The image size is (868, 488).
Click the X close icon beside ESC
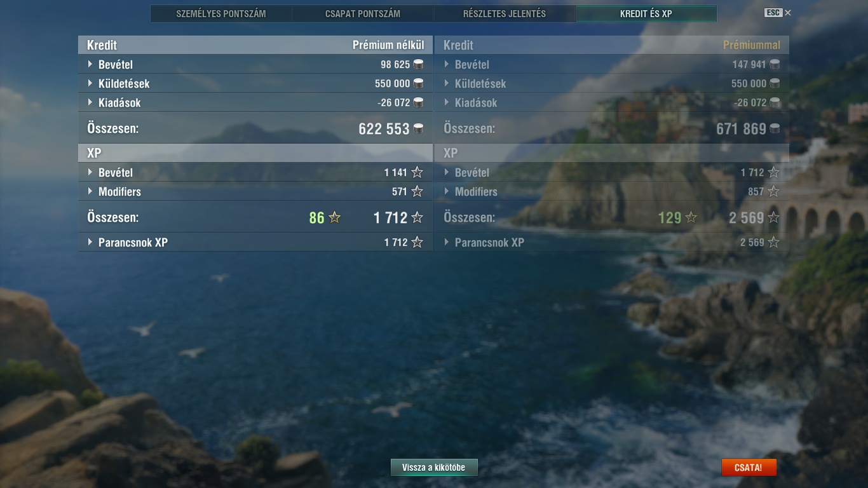(x=788, y=13)
